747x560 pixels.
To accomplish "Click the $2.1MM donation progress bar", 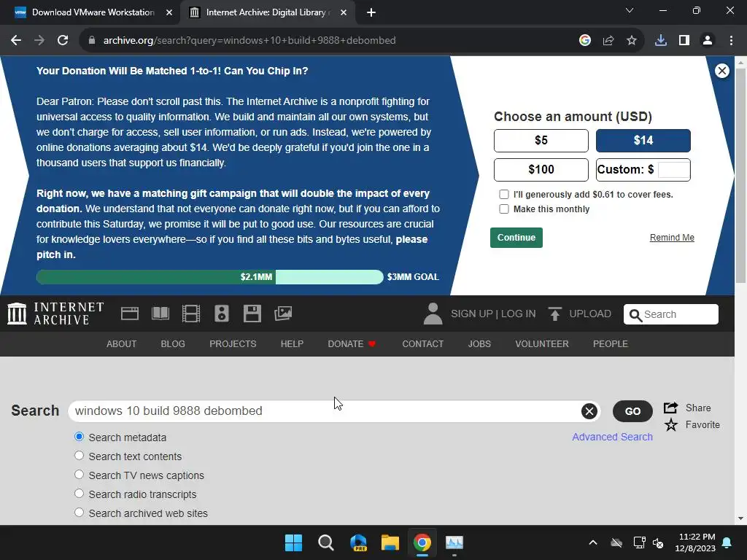I will tap(209, 276).
